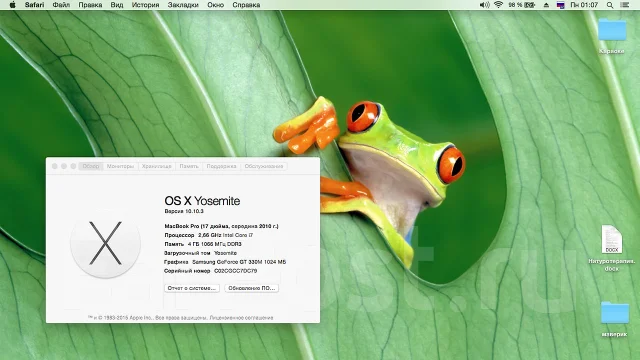Click the Процессор 2,66 GHz line
Screen dimensions: 640x360
coord(209,235)
